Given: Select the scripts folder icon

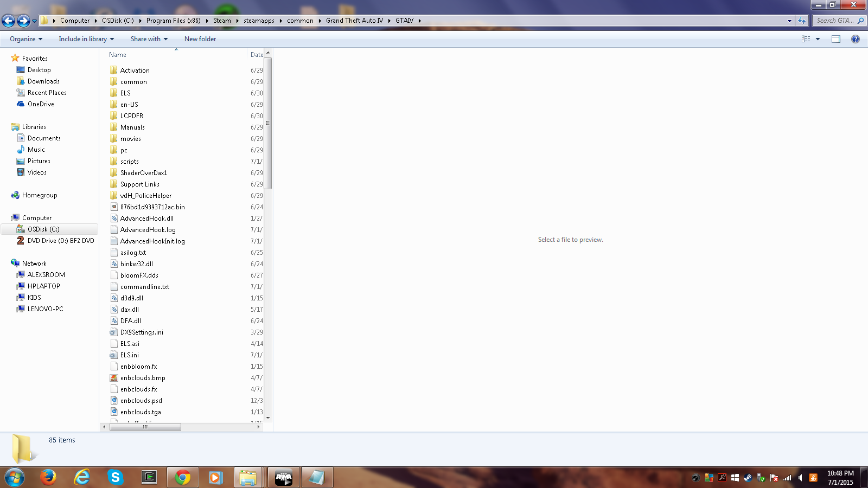Looking at the screenshot, I should 114,161.
